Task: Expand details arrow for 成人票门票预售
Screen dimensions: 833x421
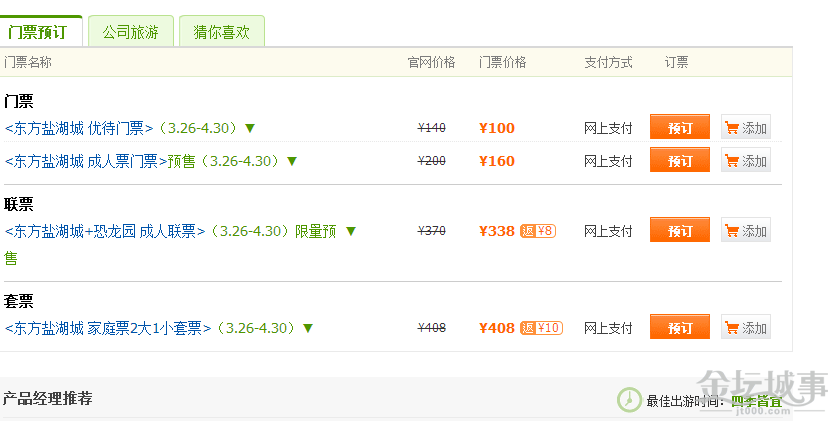Action: coord(292,161)
